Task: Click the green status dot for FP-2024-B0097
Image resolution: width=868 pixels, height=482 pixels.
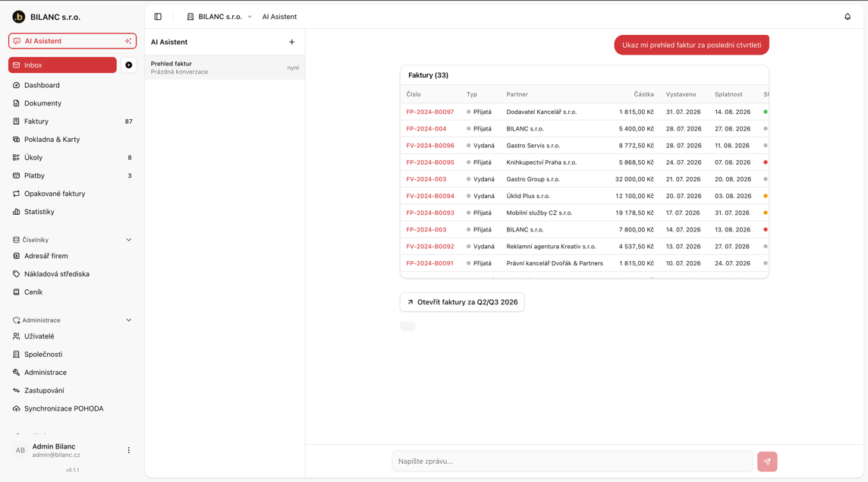Action: 766,112
